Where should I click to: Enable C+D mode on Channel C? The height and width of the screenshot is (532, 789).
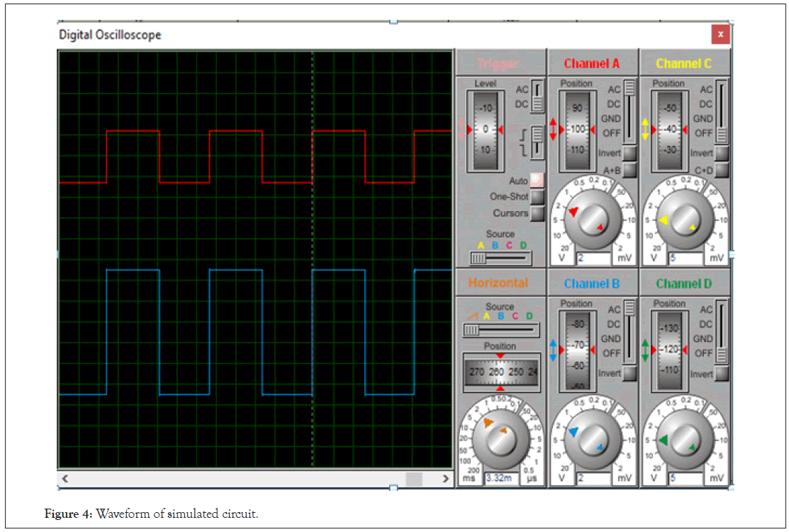722,171
